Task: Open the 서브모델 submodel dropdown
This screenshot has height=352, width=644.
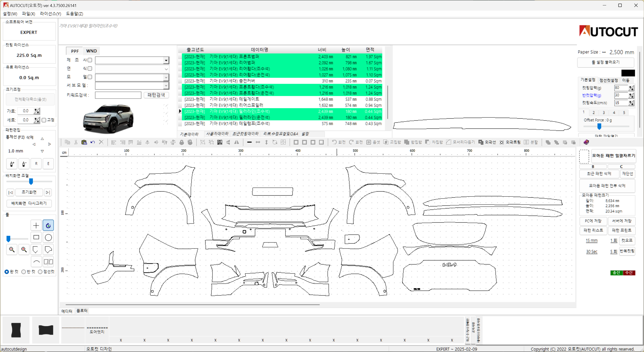Action: click(166, 86)
